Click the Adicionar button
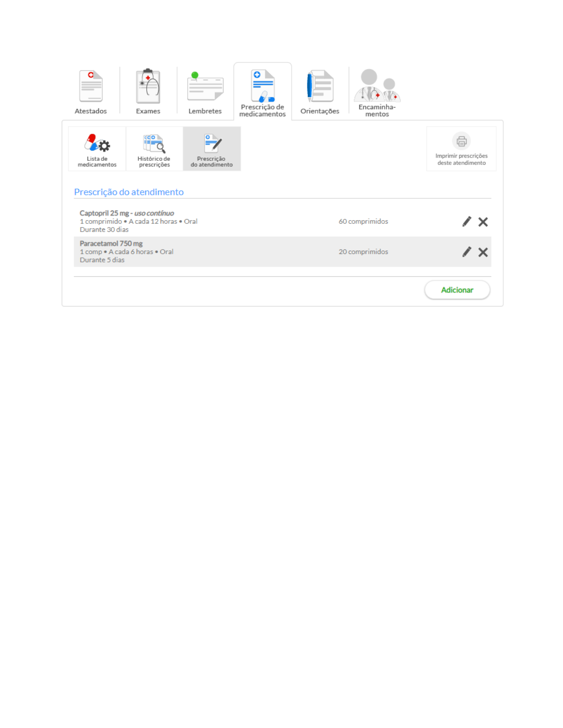This screenshot has height=728, width=563. tap(457, 290)
